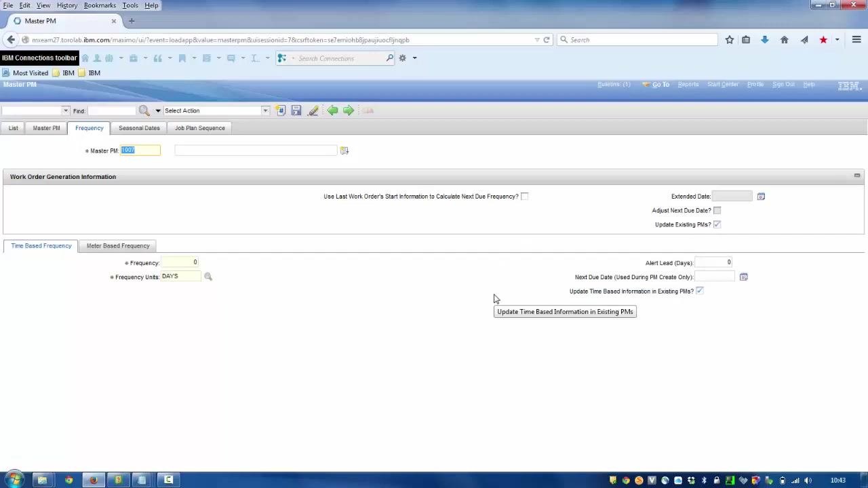Toggle Adjust Next Due Date checkbox
868x488 pixels.
click(717, 211)
